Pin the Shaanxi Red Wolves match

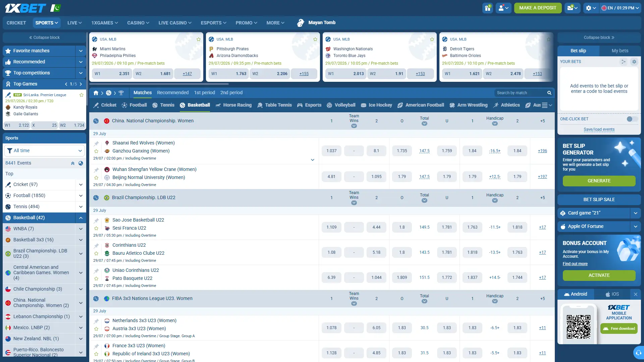[x=96, y=143]
